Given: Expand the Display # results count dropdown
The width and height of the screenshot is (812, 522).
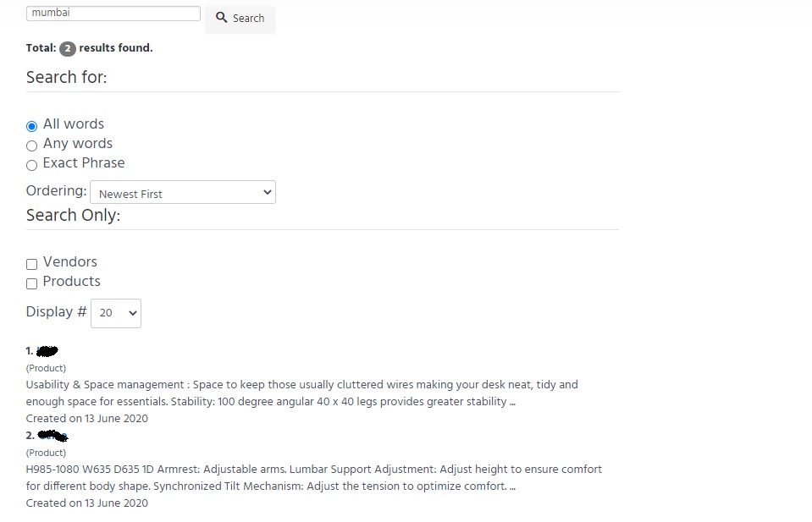Looking at the screenshot, I should [x=116, y=313].
